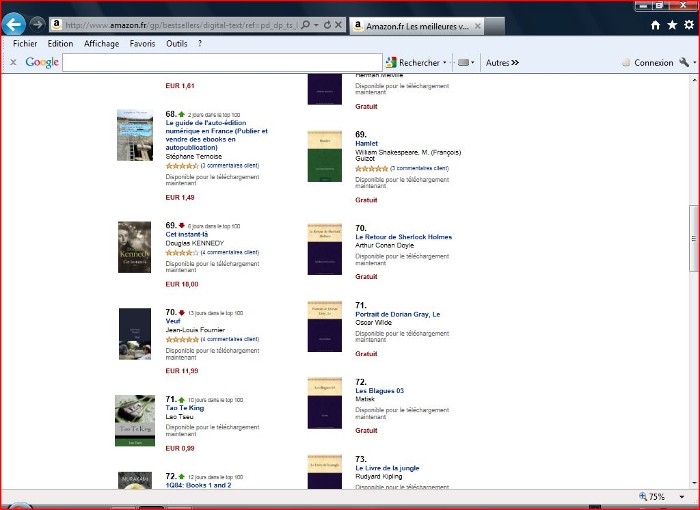Click the EUR 18,00 price text

182,284
